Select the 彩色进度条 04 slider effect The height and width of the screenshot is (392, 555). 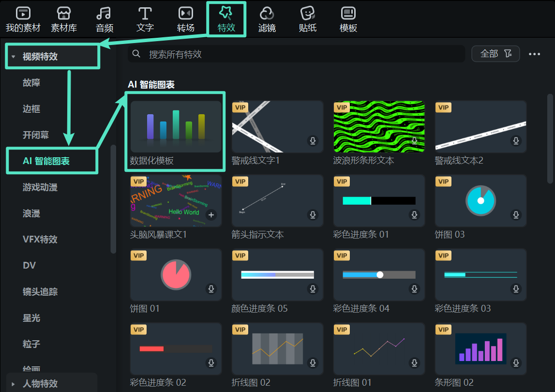[379, 275]
